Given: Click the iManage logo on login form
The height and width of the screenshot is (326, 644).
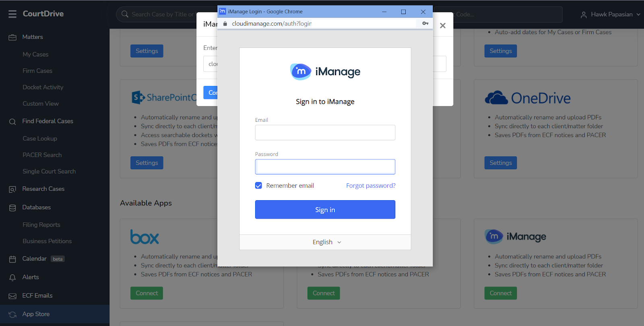Looking at the screenshot, I should coord(325,72).
